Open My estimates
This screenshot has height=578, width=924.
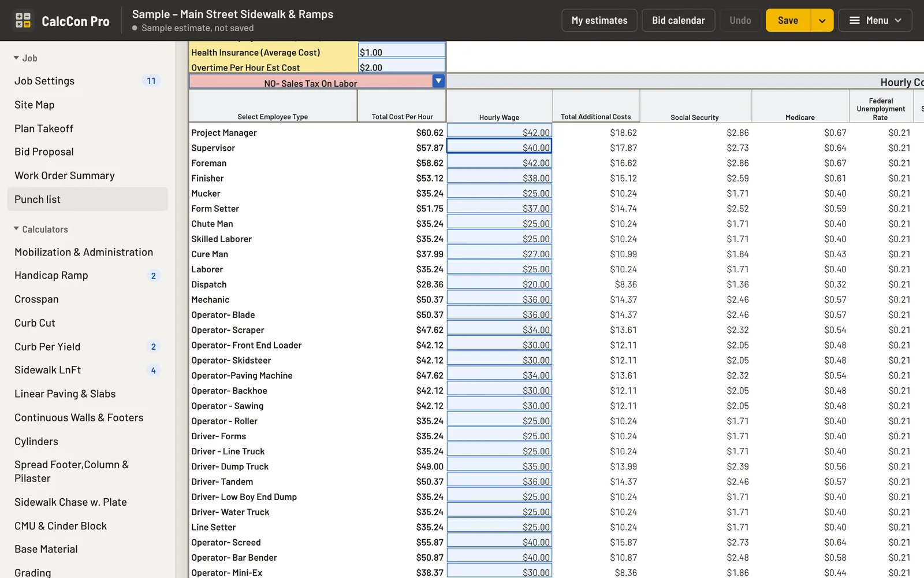[x=599, y=20]
